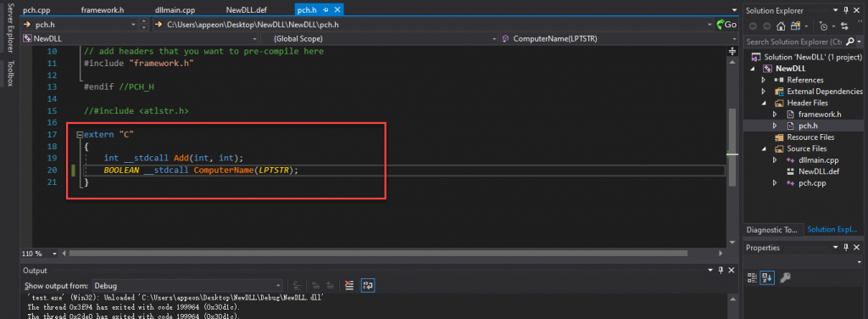Click the Go button beside path bar
868x319 pixels.
[x=726, y=25]
